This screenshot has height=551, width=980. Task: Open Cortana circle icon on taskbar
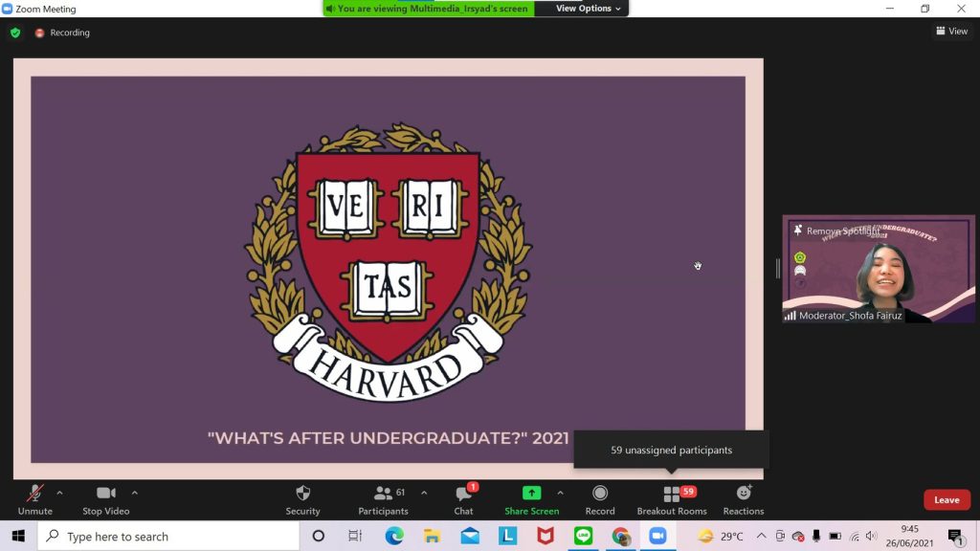coord(318,536)
